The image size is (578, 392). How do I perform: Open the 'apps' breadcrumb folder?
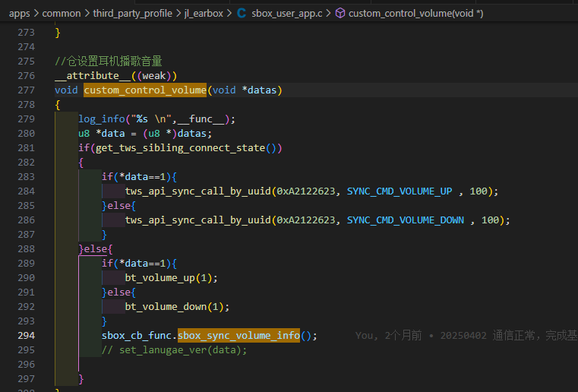click(20, 14)
